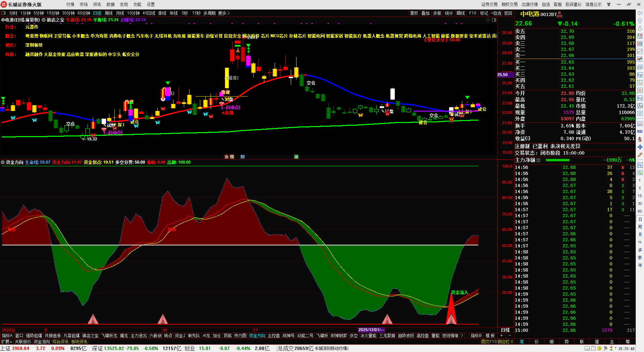
Task: Collapse the 侧边栏 sidebar toggle
Action: coord(505,342)
